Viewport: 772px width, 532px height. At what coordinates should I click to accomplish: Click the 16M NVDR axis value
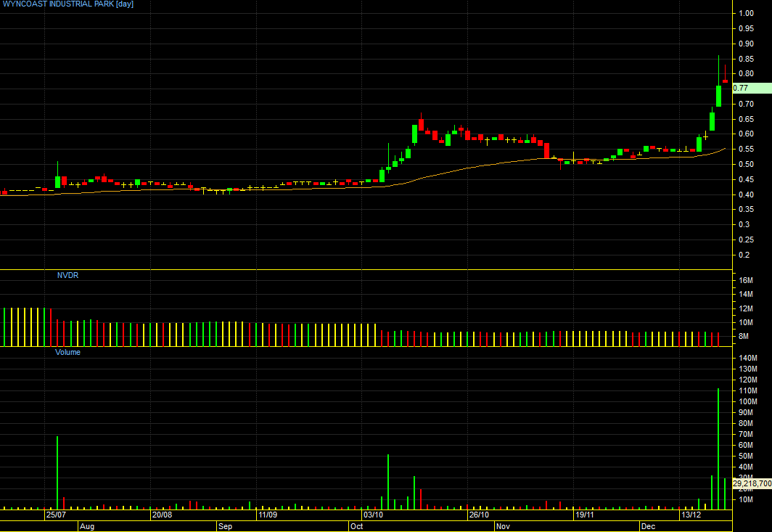tap(746, 280)
